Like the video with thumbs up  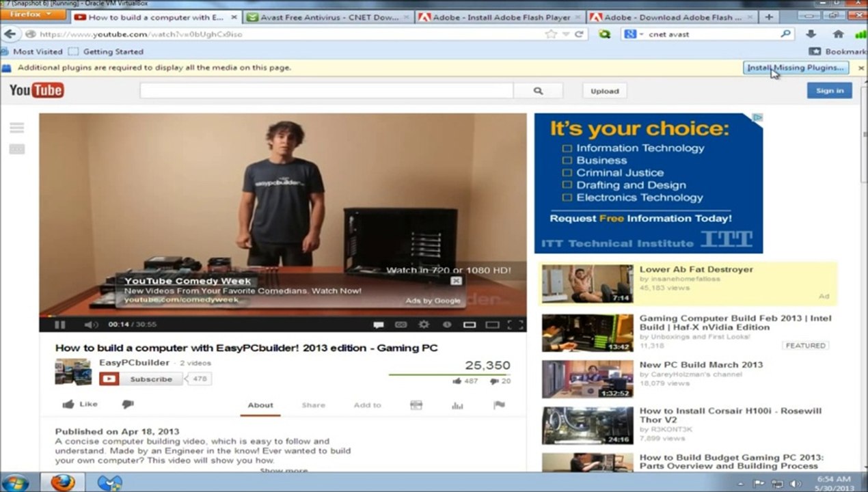tap(80, 404)
